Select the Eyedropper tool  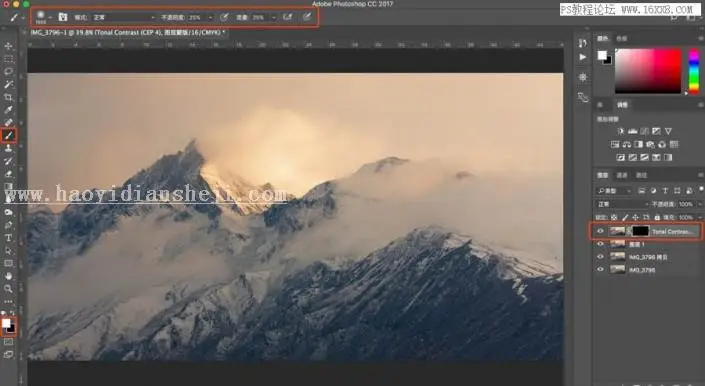(9, 110)
